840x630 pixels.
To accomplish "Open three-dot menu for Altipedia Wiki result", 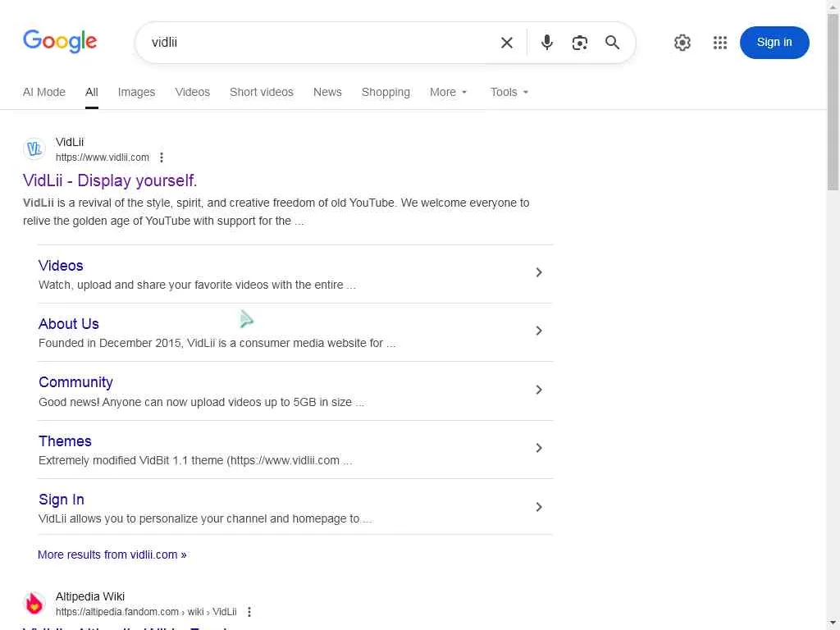I will (x=249, y=612).
